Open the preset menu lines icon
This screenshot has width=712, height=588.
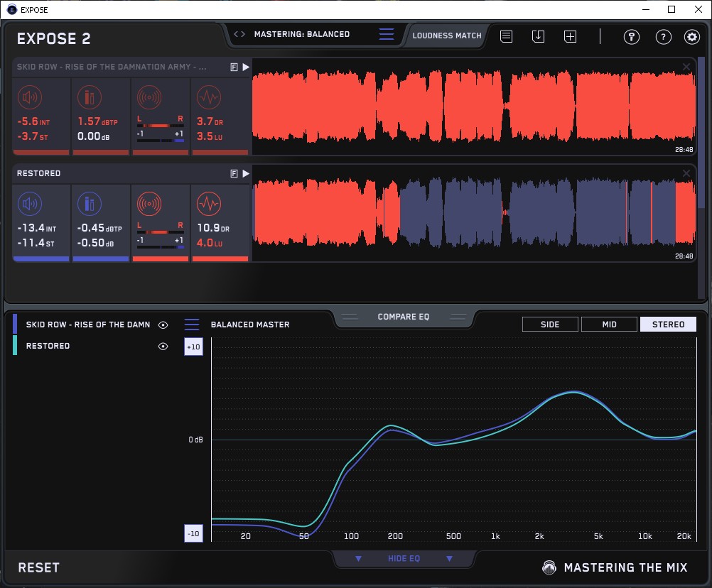(x=387, y=34)
